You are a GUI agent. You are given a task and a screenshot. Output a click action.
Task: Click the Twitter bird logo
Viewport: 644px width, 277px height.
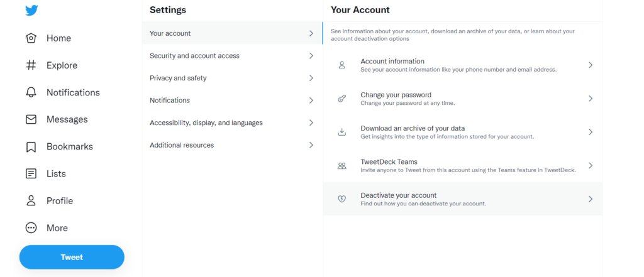31,10
